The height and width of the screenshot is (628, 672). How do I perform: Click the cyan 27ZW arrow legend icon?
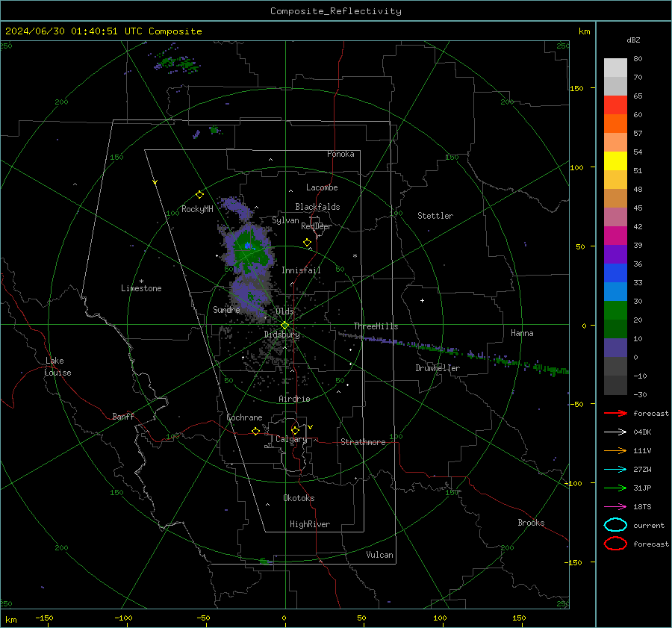click(615, 470)
